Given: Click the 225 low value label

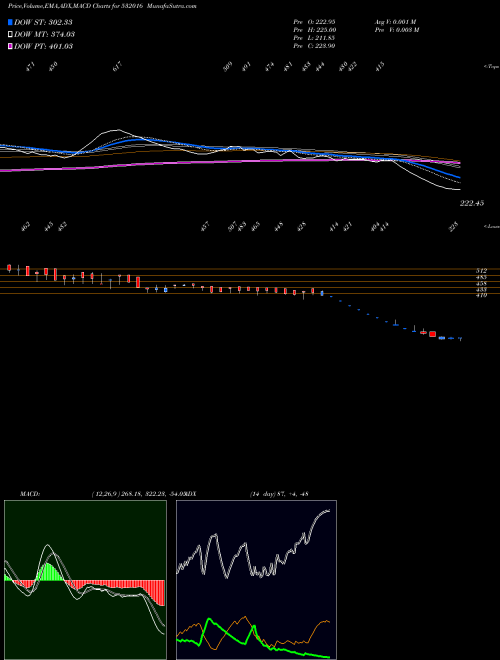Looking at the screenshot, I should click(453, 226).
